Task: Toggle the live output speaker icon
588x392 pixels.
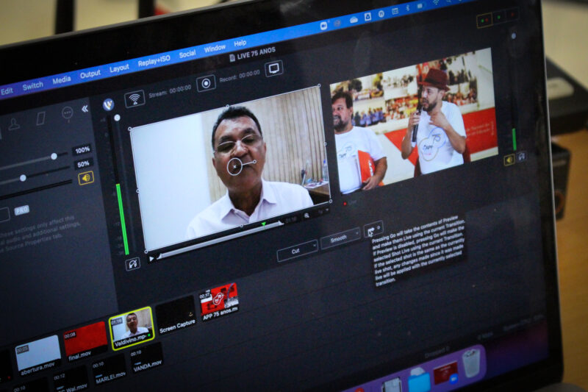Action: point(509,160)
